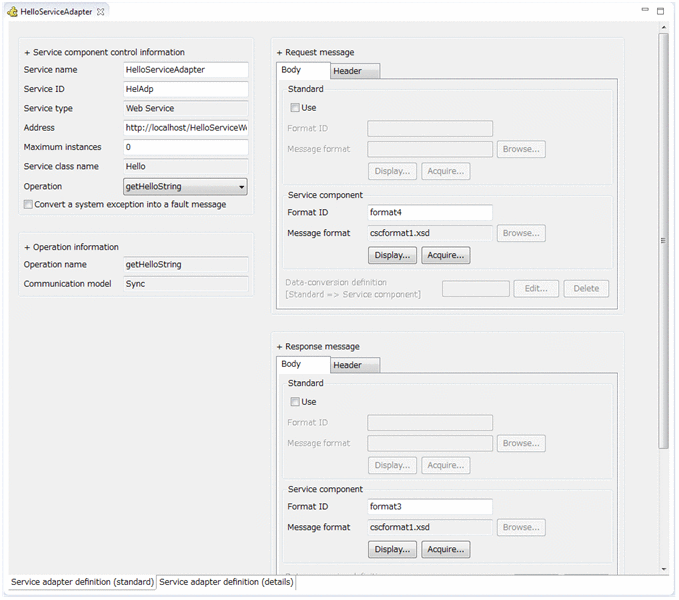This screenshot has width=679, height=600.
Task: Check Use under Request message Standard
Action: (x=295, y=107)
